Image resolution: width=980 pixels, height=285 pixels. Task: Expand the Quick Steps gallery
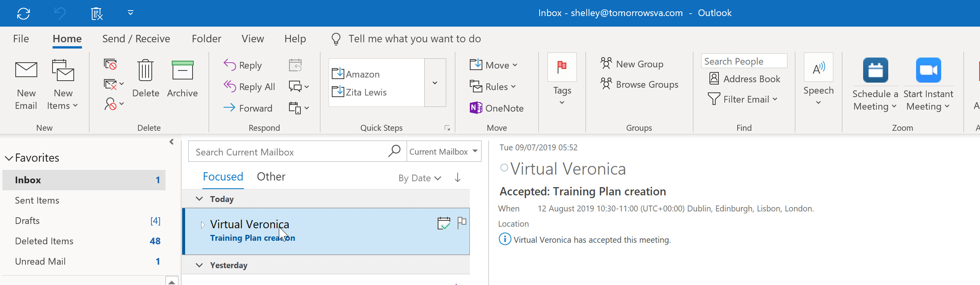(x=435, y=83)
